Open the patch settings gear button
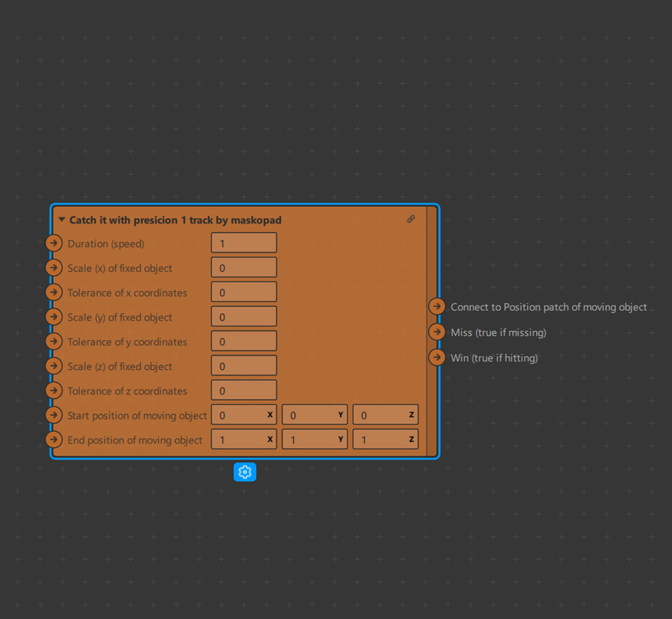 tap(245, 472)
